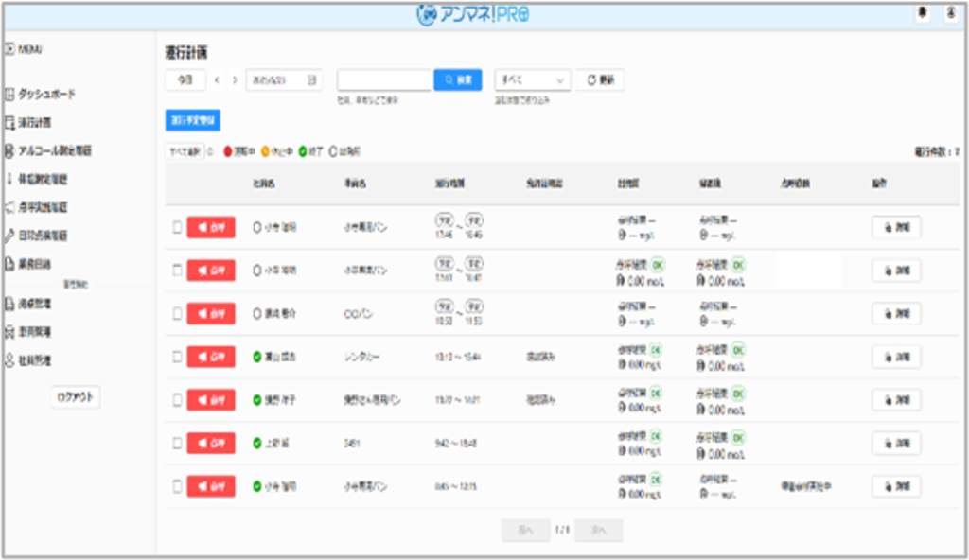Click the calendar icon in date field
Screen dimensions: 969x560
point(311,80)
